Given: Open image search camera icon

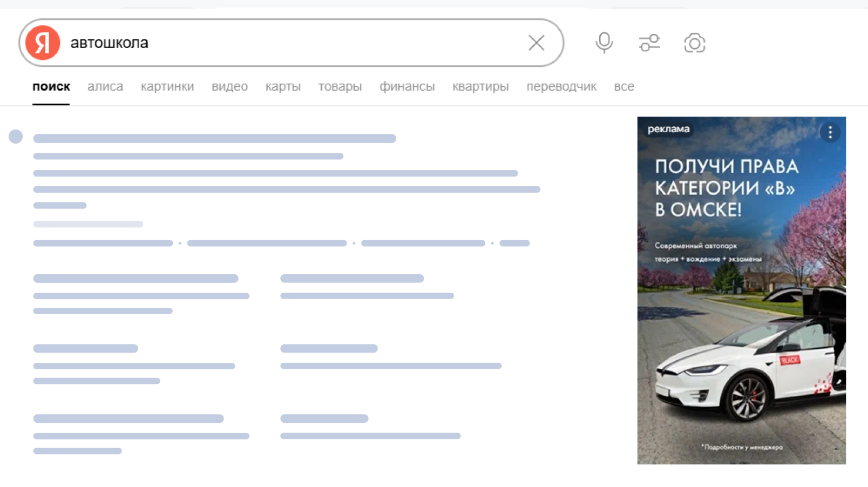Looking at the screenshot, I should coord(694,43).
